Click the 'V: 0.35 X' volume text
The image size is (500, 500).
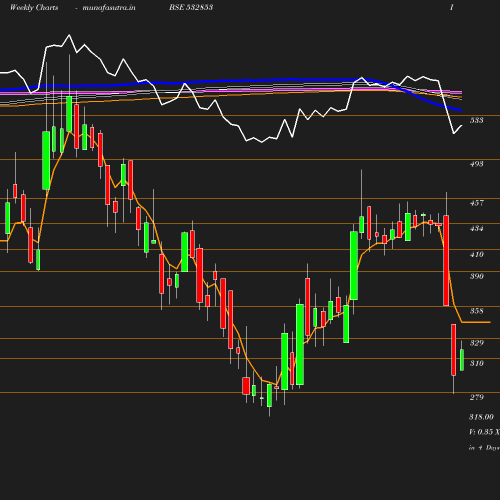coord(484,432)
